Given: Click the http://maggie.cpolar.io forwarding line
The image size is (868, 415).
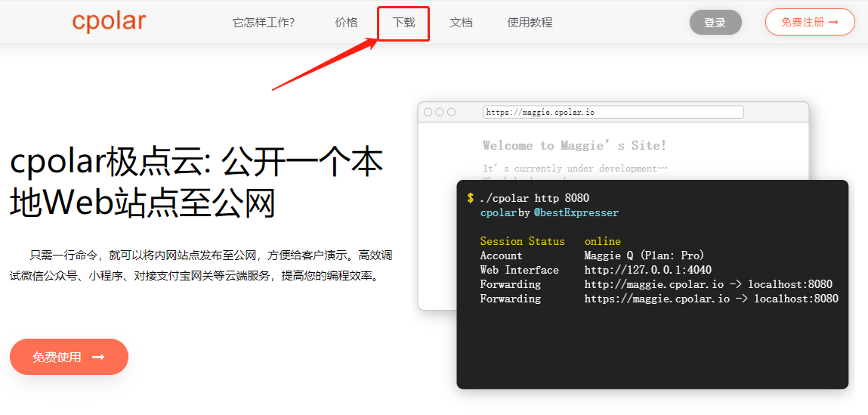Looking at the screenshot, I should 656,284.
